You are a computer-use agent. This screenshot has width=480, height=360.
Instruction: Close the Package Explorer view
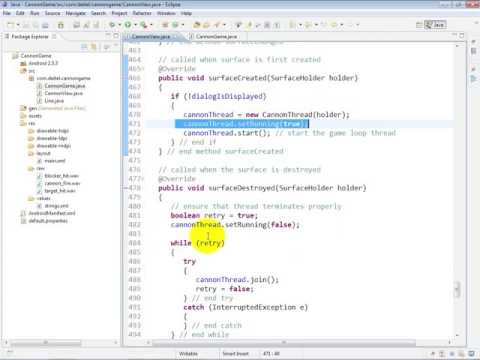(54, 36)
